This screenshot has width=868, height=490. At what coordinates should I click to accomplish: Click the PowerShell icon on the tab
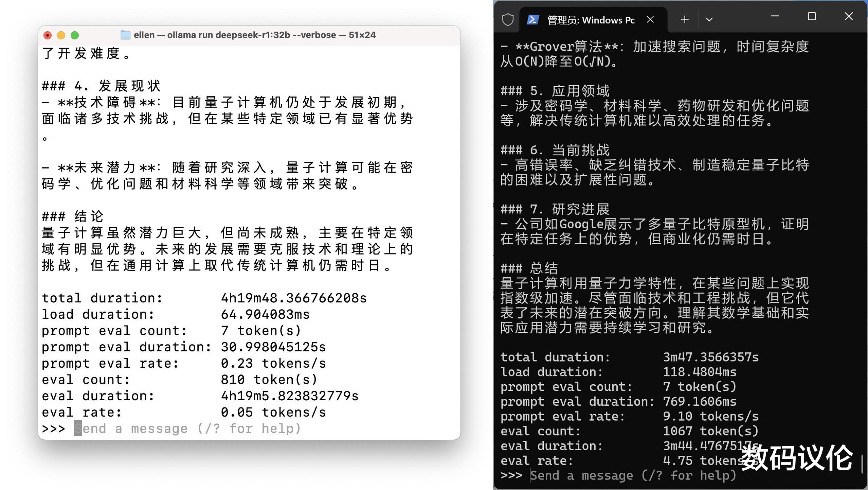(532, 20)
